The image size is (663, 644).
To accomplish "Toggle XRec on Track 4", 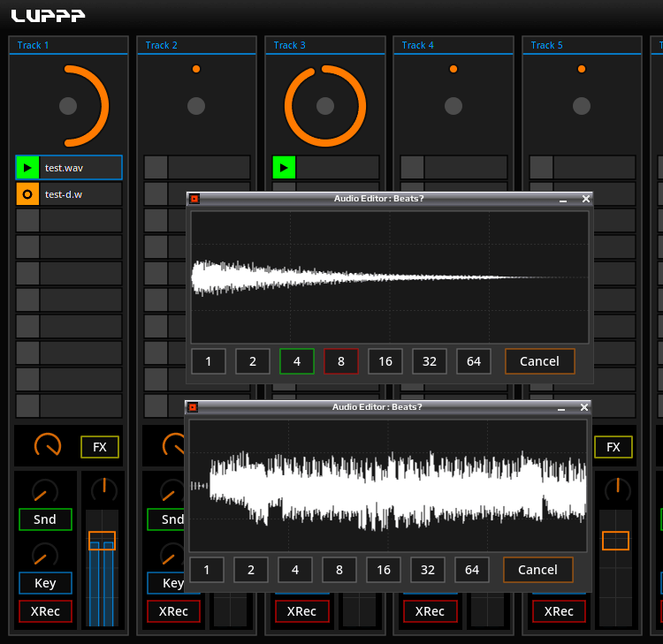I will pos(430,611).
